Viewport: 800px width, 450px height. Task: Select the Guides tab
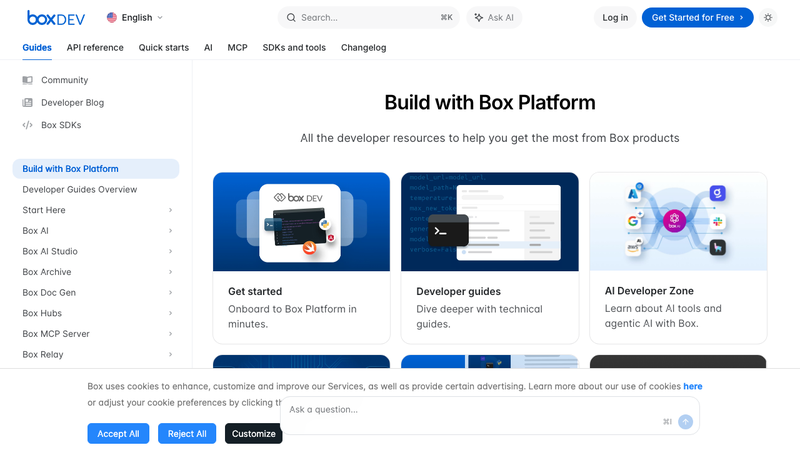pos(37,47)
